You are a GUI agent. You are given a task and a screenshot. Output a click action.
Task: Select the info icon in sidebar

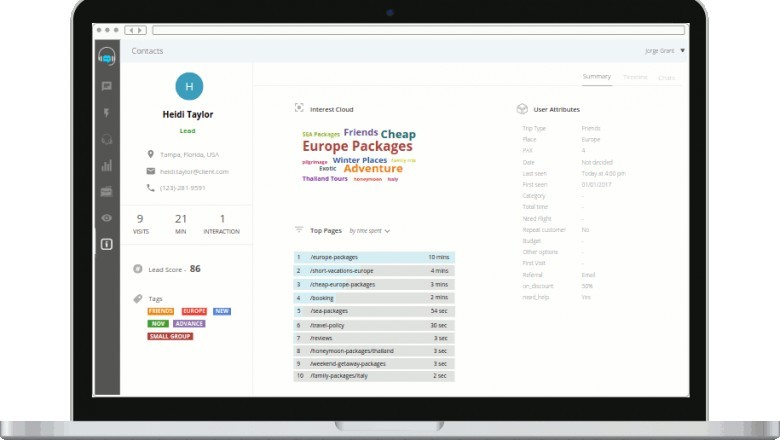click(x=106, y=244)
